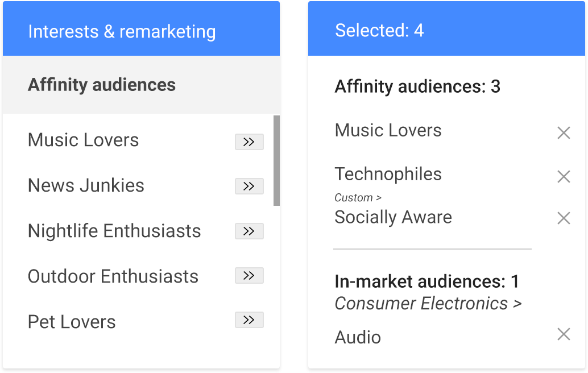The image size is (588, 373).
Task: Click the Selected: 4 panel header
Action: pyautogui.click(x=379, y=30)
